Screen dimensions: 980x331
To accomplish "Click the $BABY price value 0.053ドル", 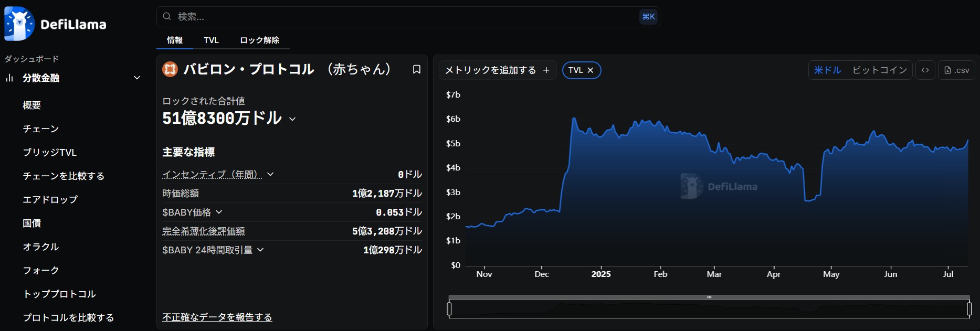I will point(399,212).
